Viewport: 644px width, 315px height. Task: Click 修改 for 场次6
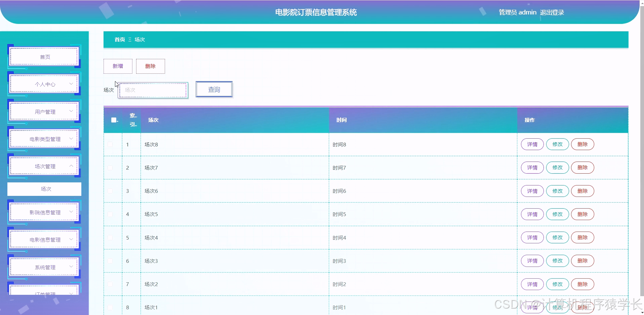(558, 191)
